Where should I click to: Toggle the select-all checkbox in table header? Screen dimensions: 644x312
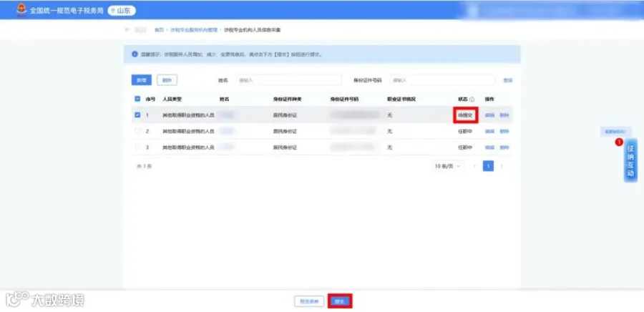(x=137, y=99)
